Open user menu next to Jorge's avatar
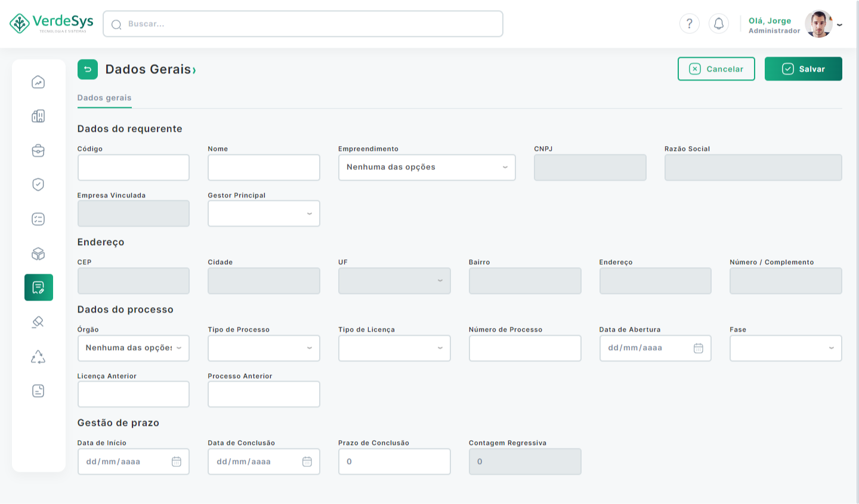 (839, 25)
